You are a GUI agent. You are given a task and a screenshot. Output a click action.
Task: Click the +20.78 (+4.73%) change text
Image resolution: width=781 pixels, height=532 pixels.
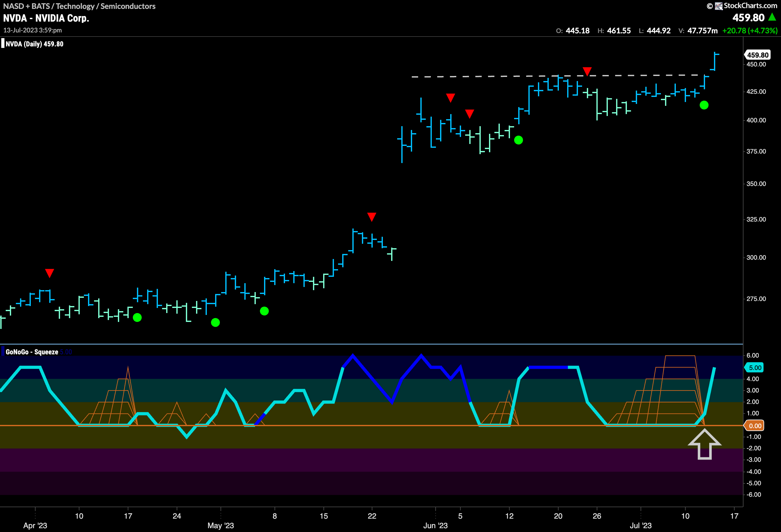(x=750, y=31)
